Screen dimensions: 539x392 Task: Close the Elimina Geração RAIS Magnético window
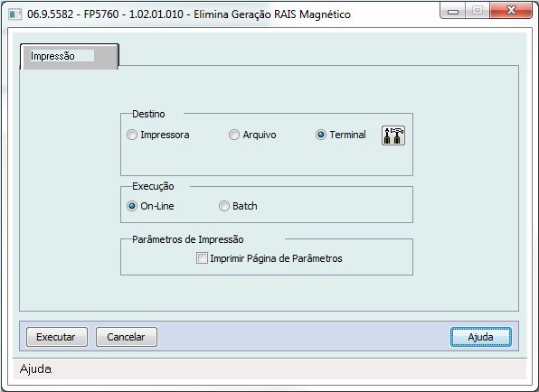(511, 11)
